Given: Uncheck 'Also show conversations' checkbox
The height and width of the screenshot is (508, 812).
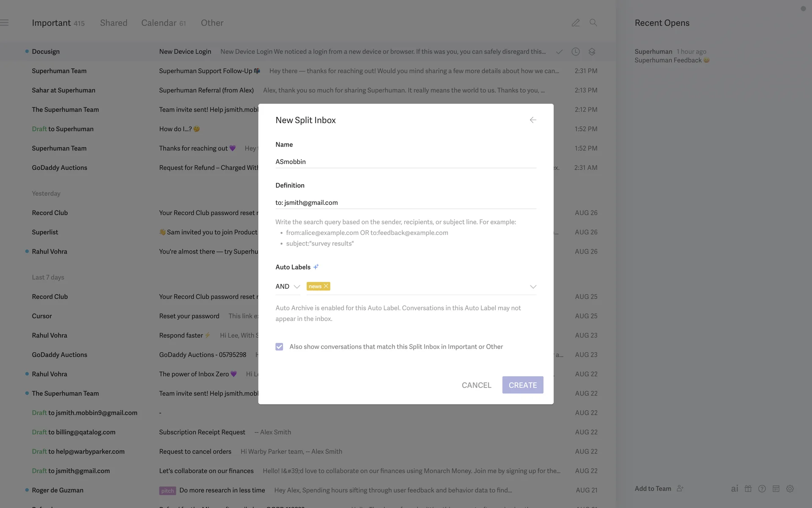Looking at the screenshot, I should 279,347.
